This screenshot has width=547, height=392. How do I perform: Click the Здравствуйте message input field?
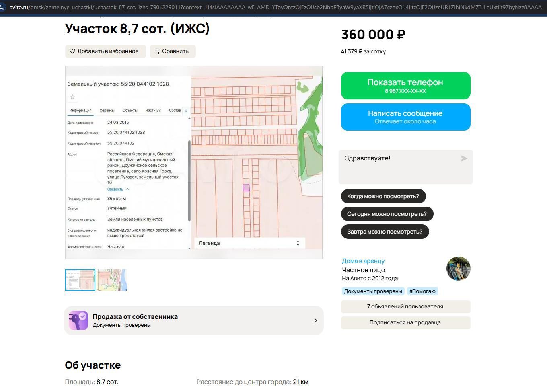[x=406, y=167]
